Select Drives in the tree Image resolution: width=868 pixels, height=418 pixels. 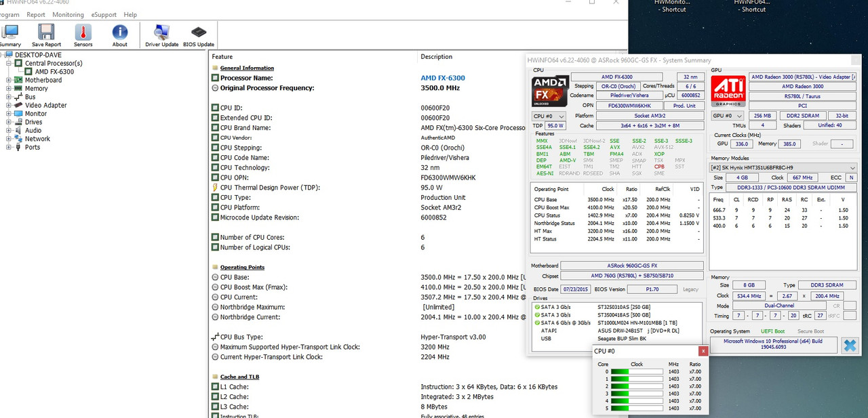click(34, 122)
